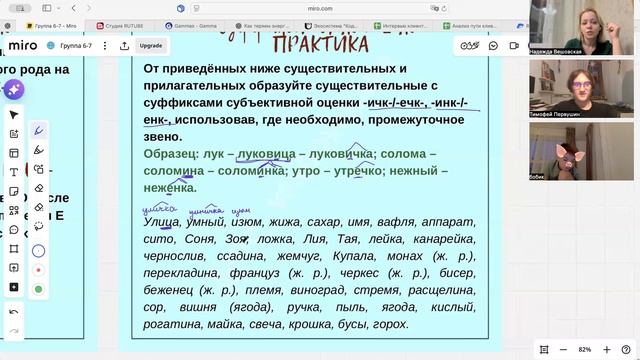
Task: Select the Eraser tool
Action: pyautogui.click(x=39, y=188)
